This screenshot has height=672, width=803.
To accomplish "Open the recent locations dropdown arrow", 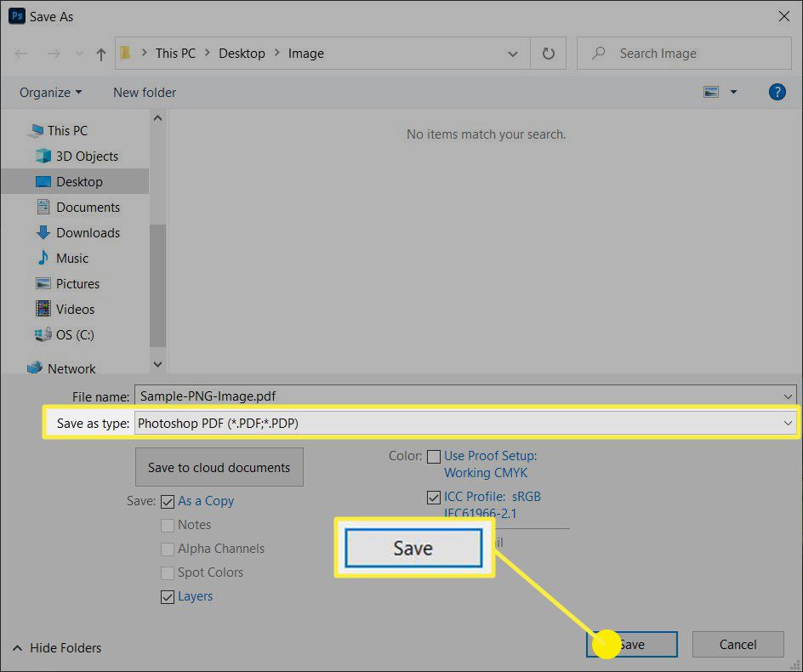I will tap(79, 54).
